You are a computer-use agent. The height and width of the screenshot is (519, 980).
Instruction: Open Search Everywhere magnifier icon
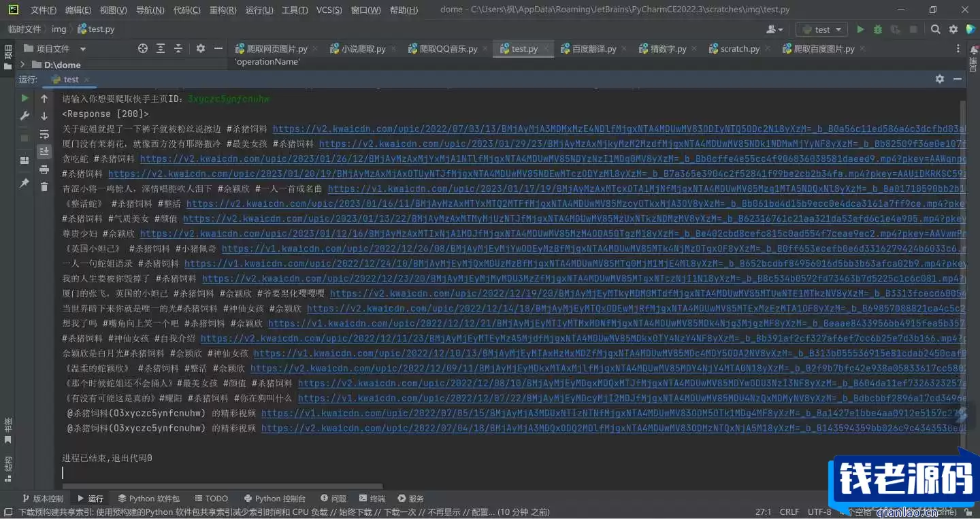(x=936, y=29)
